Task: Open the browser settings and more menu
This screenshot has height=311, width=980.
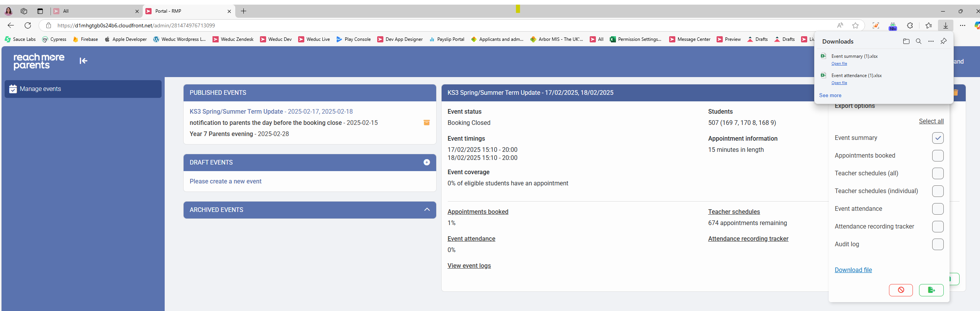Action: pyautogui.click(x=963, y=25)
